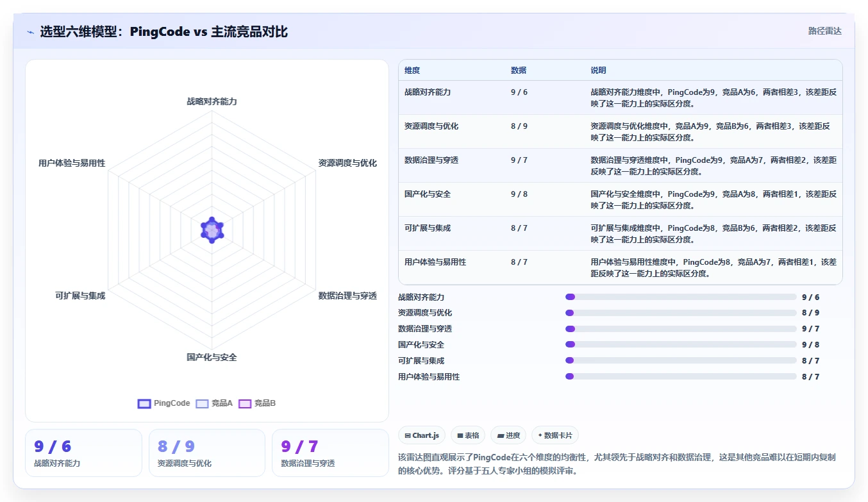Click the 国产化与安全 progress bar
868x502 pixels.
681,345
